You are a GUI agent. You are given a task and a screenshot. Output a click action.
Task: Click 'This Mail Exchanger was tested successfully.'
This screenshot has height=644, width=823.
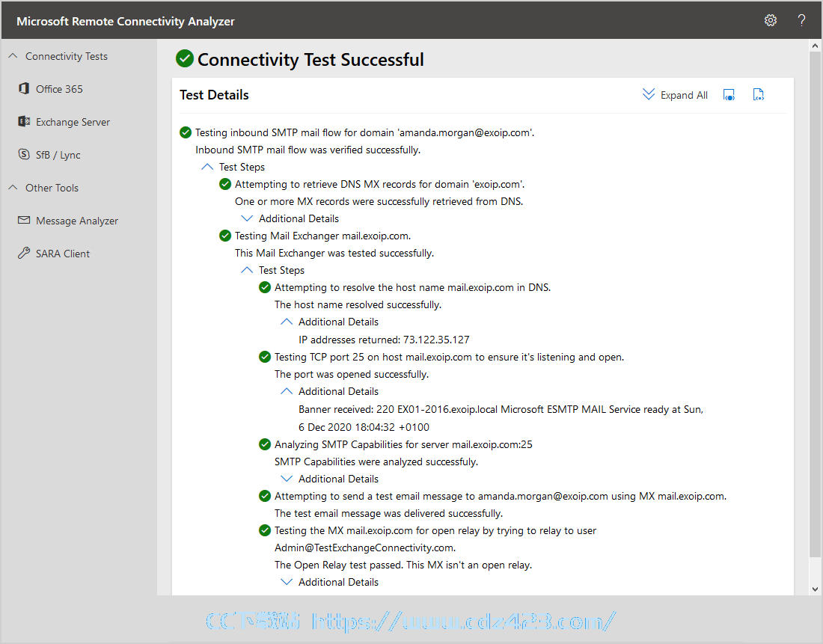334,253
